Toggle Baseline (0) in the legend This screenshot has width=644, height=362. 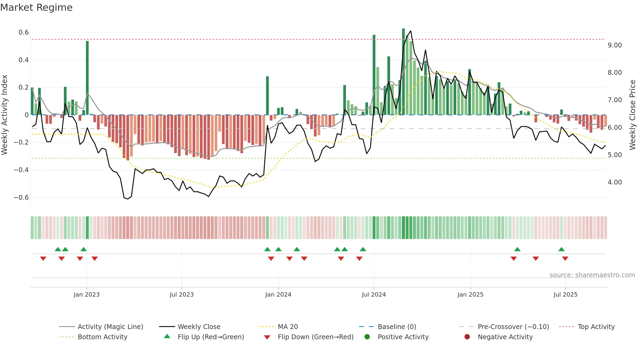[387, 327]
